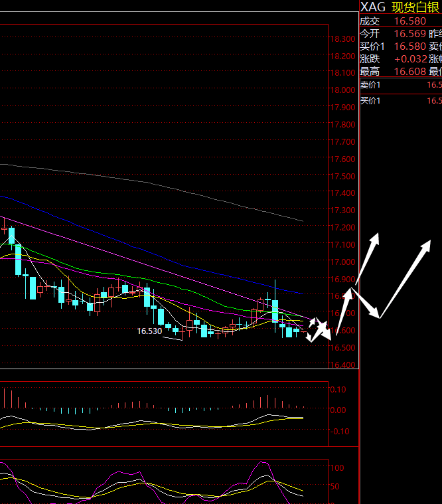Click the XAG symbol title
Screen dimensions: 442x504
[x=372, y=7]
